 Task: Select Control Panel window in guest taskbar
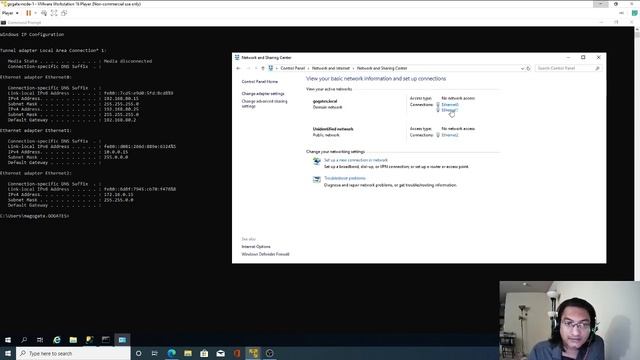pyautogui.click(x=122, y=340)
